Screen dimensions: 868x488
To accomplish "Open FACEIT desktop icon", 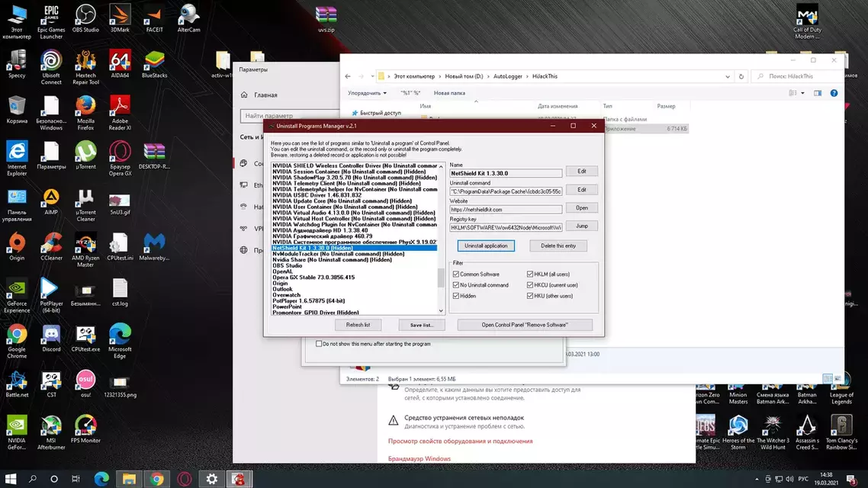I will (154, 18).
